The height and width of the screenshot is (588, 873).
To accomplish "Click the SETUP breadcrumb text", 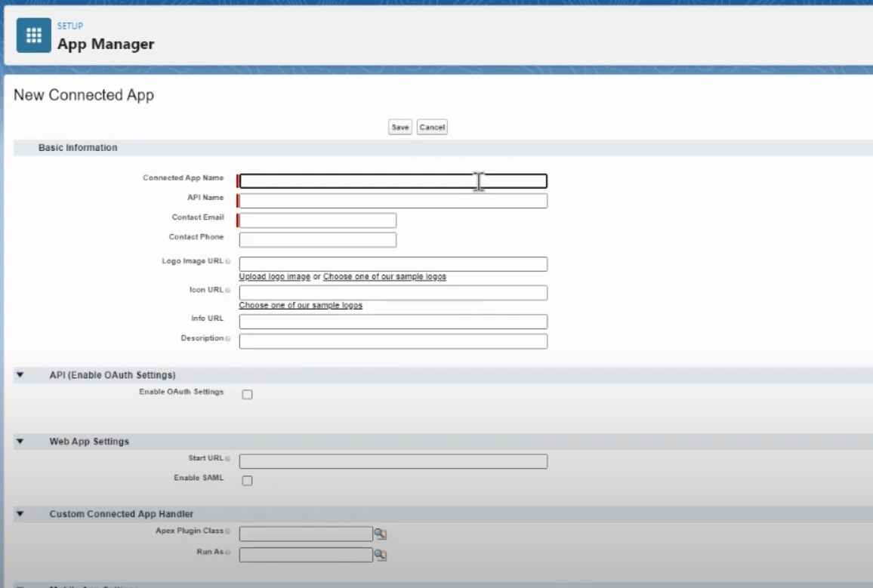I will click(x=70, y=26).
